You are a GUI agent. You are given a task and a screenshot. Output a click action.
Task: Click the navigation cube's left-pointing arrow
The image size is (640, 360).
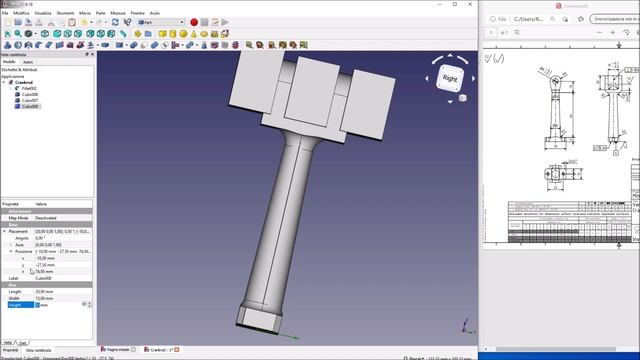(x=427, y=78)
